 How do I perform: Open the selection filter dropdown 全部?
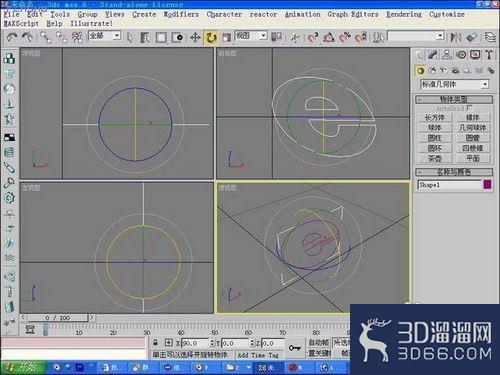(104, 36)
